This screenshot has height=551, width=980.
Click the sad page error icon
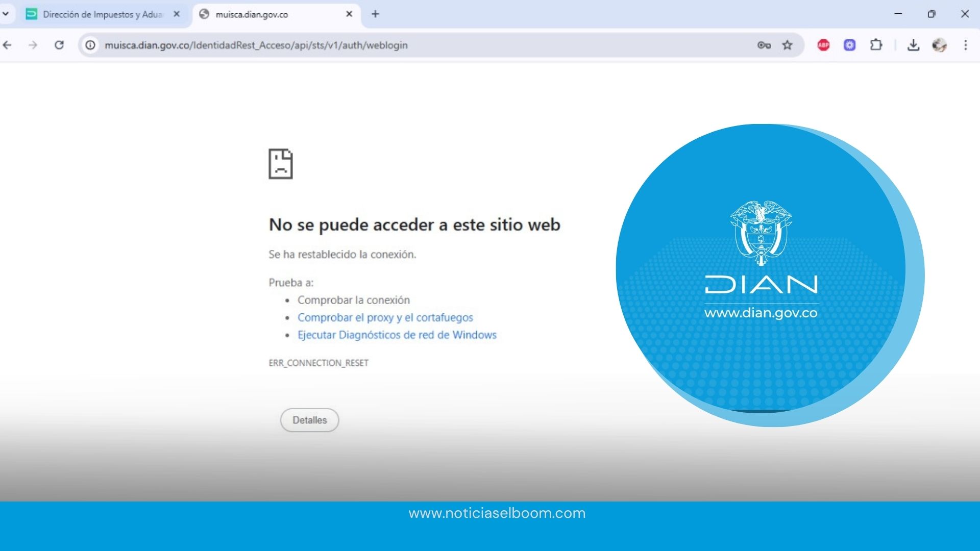(281, 164)
